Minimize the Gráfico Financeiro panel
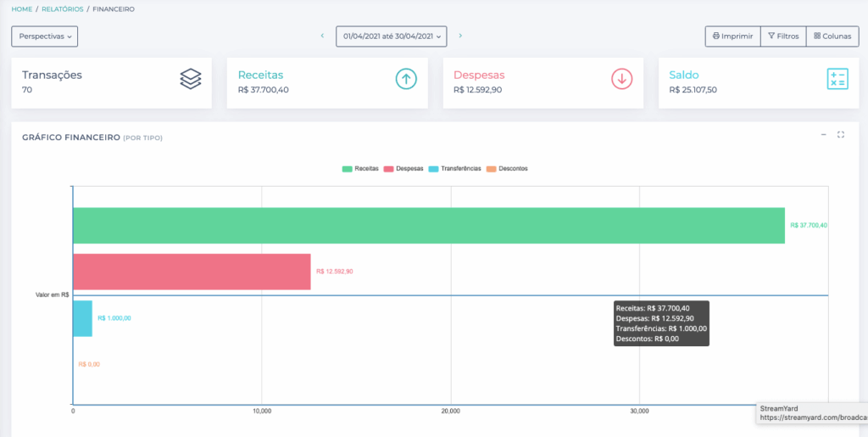 pos(823,135)
